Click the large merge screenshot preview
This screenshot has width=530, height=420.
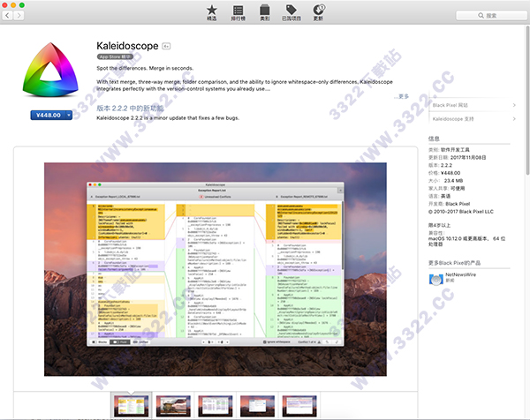coord(216,269)
